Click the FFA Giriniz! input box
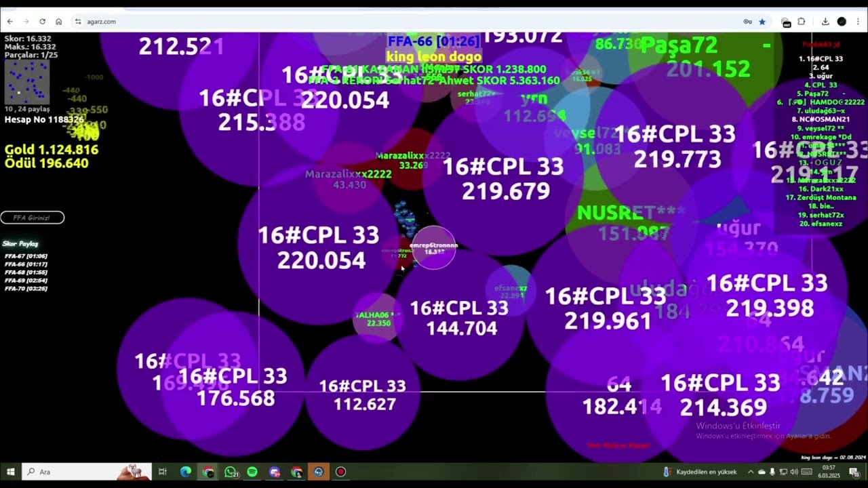 tap(33, 218)
